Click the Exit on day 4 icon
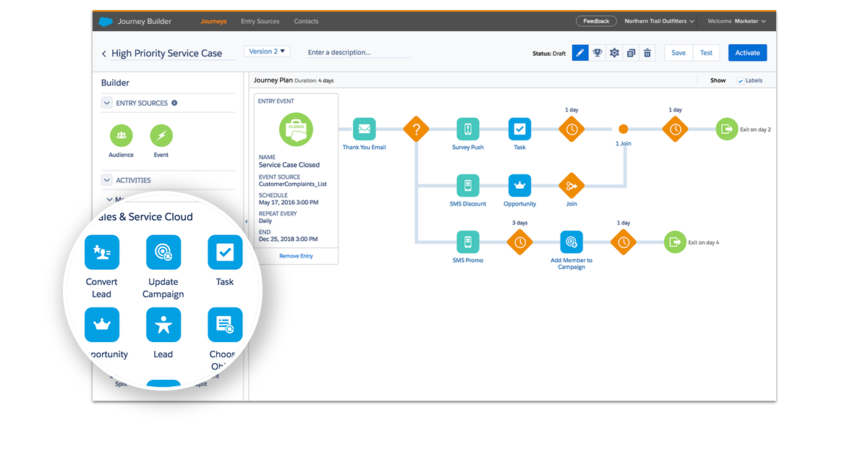Viewport: 868px width, 463px height. pyautogui.click(x=675, y=242)
